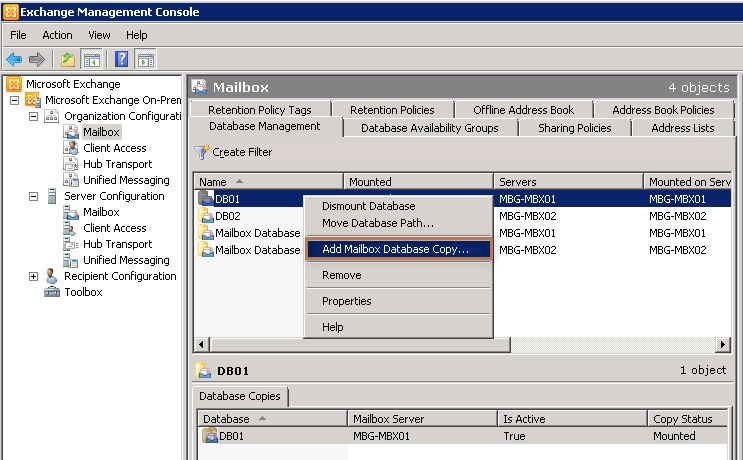Click the Toolbox icon in the tree

pyautogui.click(x=52, y=292)
